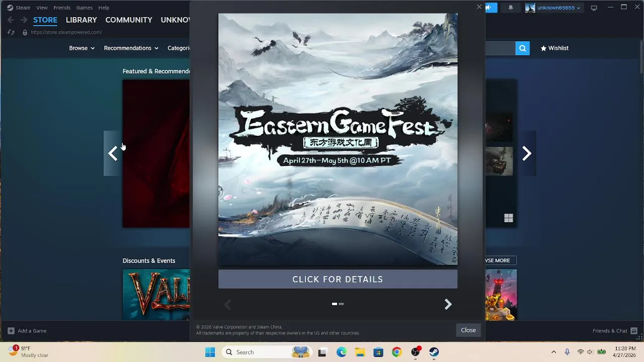Expand the Browse dropdown
Viewport: 644px width, 362px height.
pyautogui.click(x=82, y=48)
